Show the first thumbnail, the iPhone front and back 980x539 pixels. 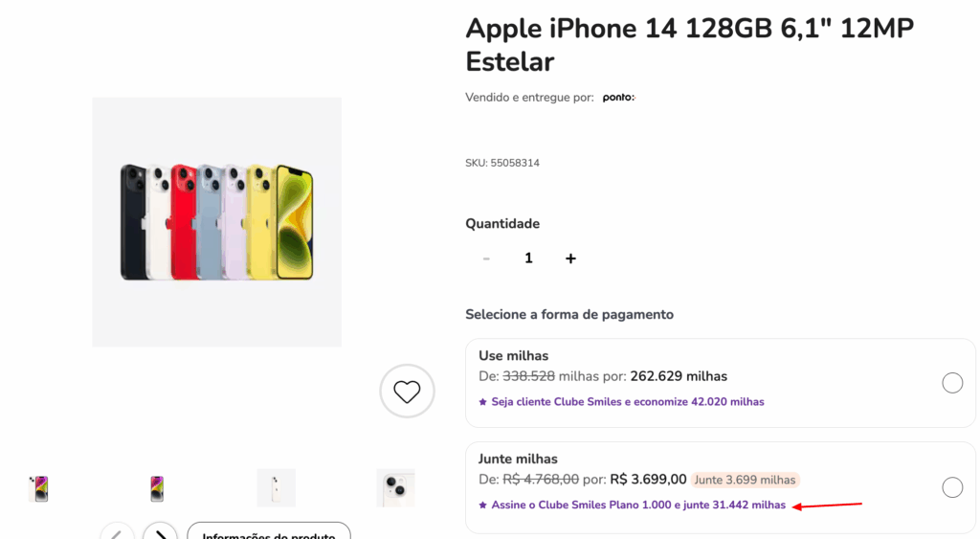(x=39, y=488)
